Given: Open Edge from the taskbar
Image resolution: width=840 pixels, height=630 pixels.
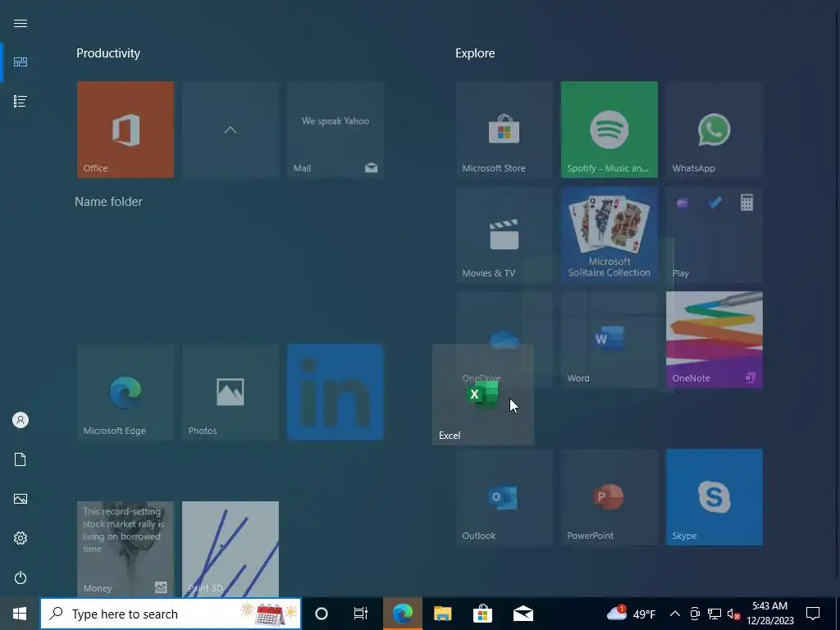Looking at the screenshot, I should click(x=403, y=614).
